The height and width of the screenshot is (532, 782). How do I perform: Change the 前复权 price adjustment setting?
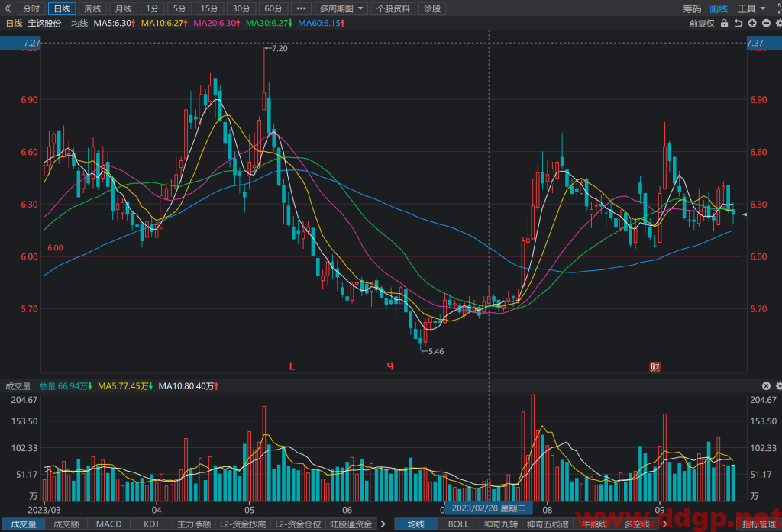[702, 24]
